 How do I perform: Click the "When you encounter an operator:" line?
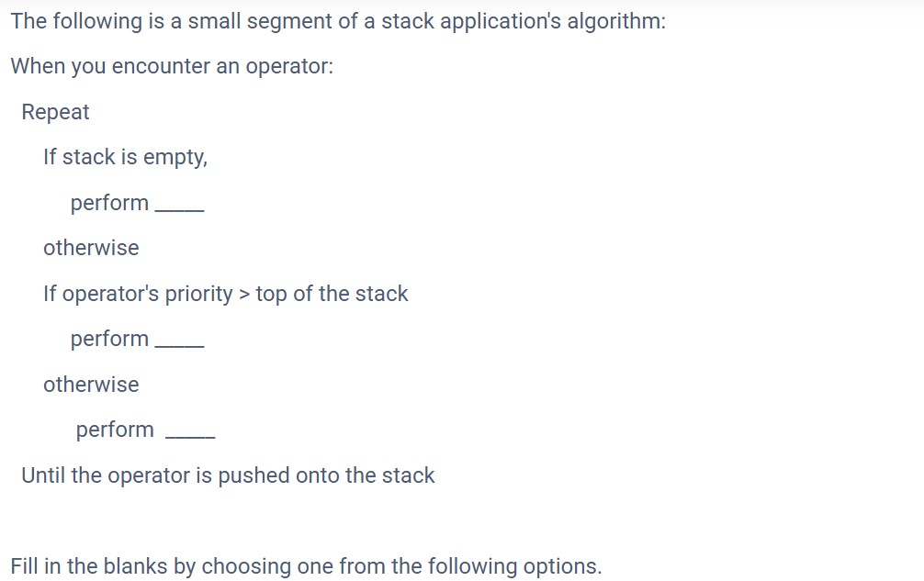point(172,66)
